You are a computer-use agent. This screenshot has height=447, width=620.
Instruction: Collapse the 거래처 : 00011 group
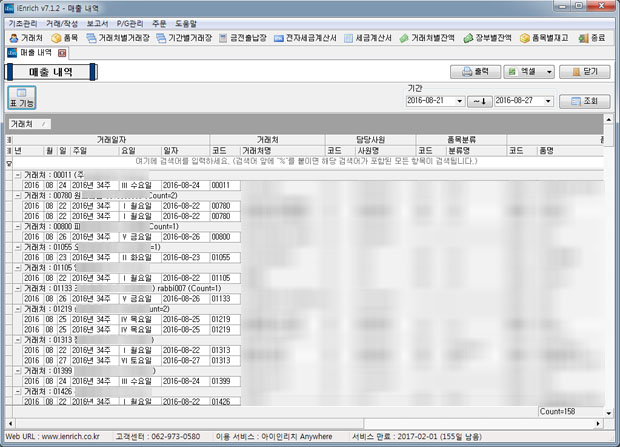(x=18, y=174)
